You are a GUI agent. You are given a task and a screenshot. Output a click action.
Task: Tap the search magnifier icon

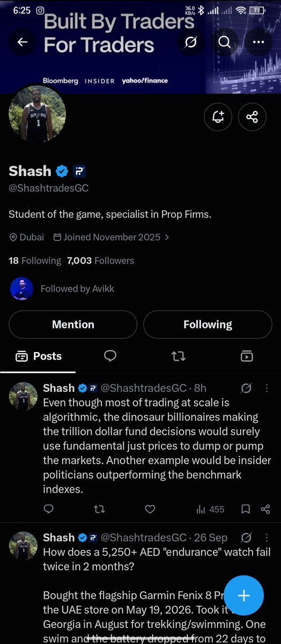click(x=224, y=42)
